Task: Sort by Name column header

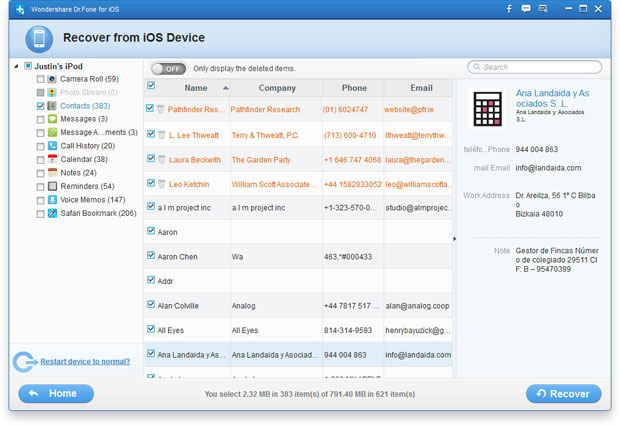Action: [196, 88]
